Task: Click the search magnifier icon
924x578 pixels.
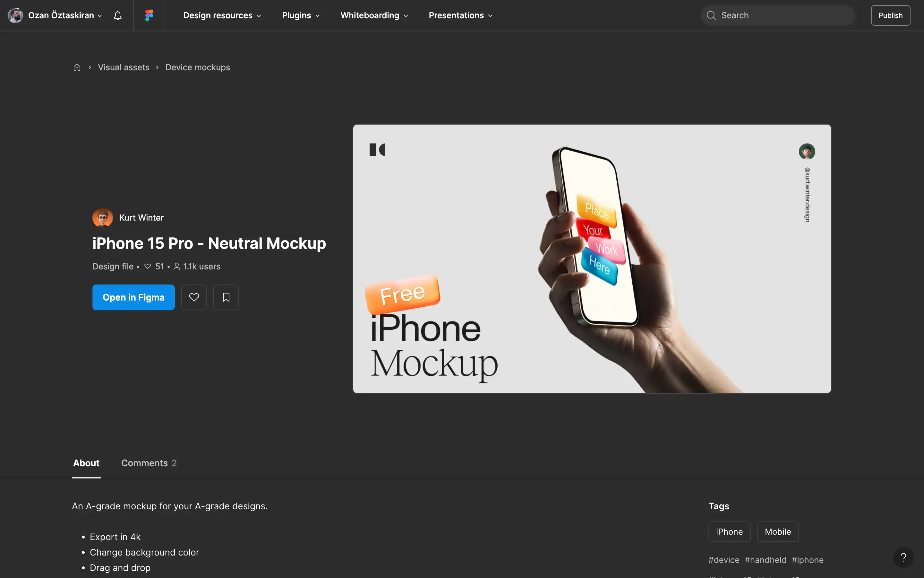Action: (711, 15)
